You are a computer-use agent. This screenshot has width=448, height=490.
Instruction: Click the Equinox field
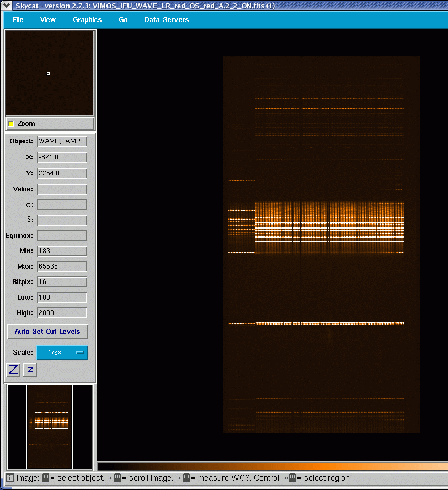click(x=62, y=236)
